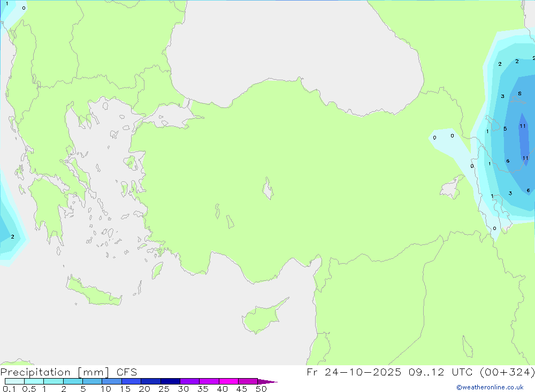The height and width of the screenshot is (392, 535).
Task: Click the 'Fr 24-10-2025 09..12 UTC (00+324)' timestamp
Action: tap(421, 372)
